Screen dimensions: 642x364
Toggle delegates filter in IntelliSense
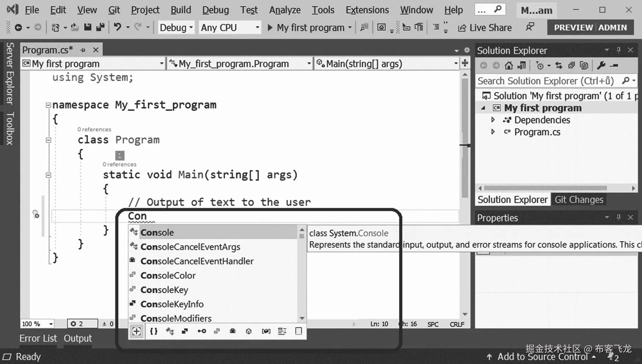(233, 331)
